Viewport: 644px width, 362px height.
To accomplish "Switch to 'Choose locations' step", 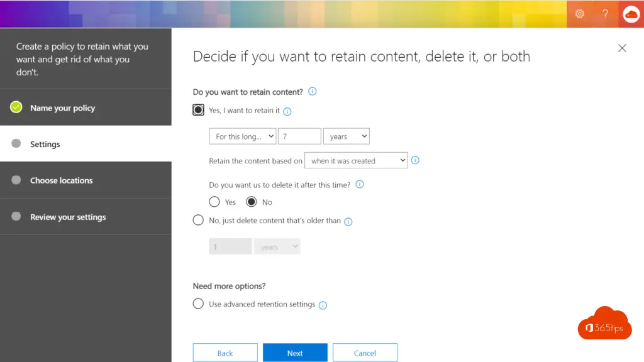I will tap(61, 180).
